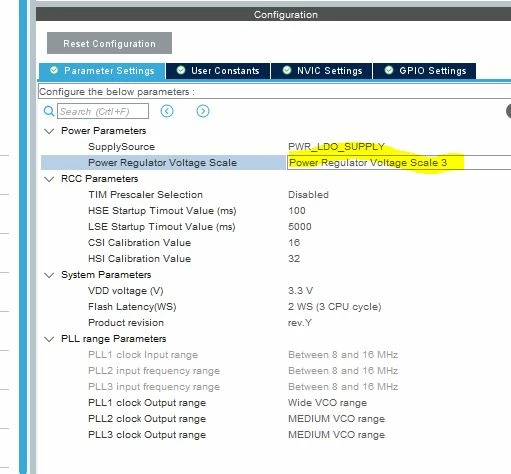Screen dimensions: 511x474
Task: Select HSI Calibration Value label
Action: [139, 259]
